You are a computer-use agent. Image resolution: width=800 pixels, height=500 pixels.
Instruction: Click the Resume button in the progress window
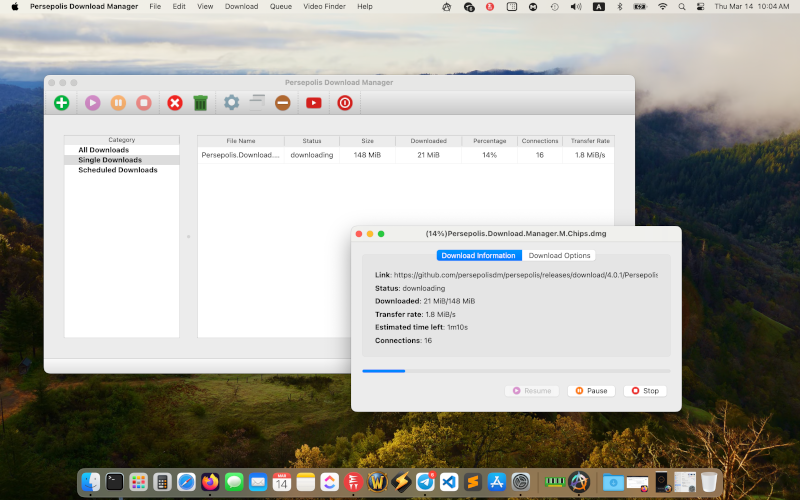pyautogui.click(x=532, y=391)
